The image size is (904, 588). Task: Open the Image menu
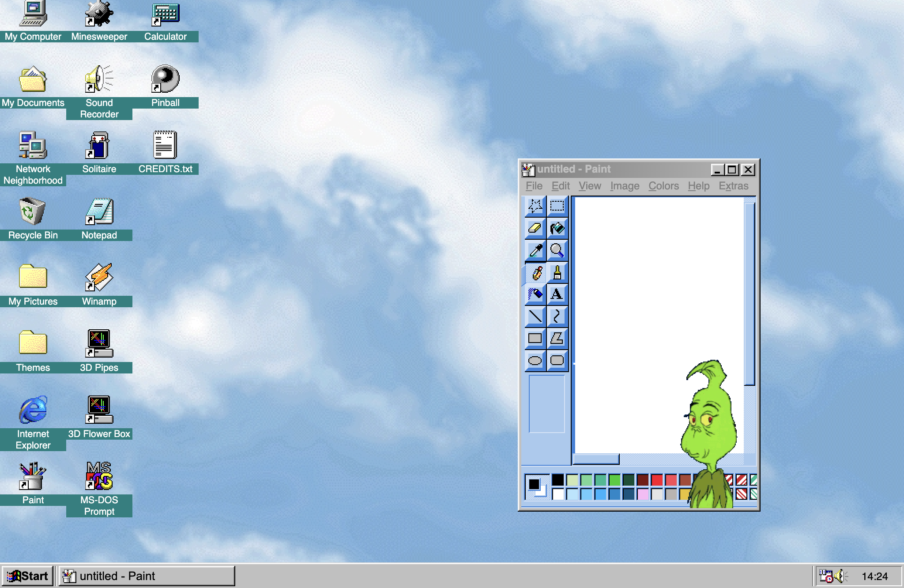click(625, 186)
